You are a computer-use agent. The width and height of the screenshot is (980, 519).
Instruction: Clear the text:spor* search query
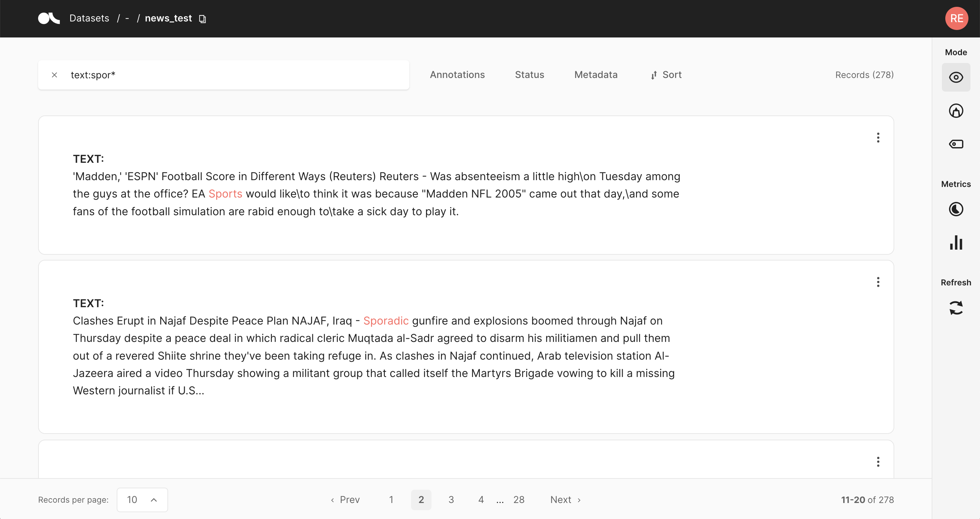tap(54, 75)
